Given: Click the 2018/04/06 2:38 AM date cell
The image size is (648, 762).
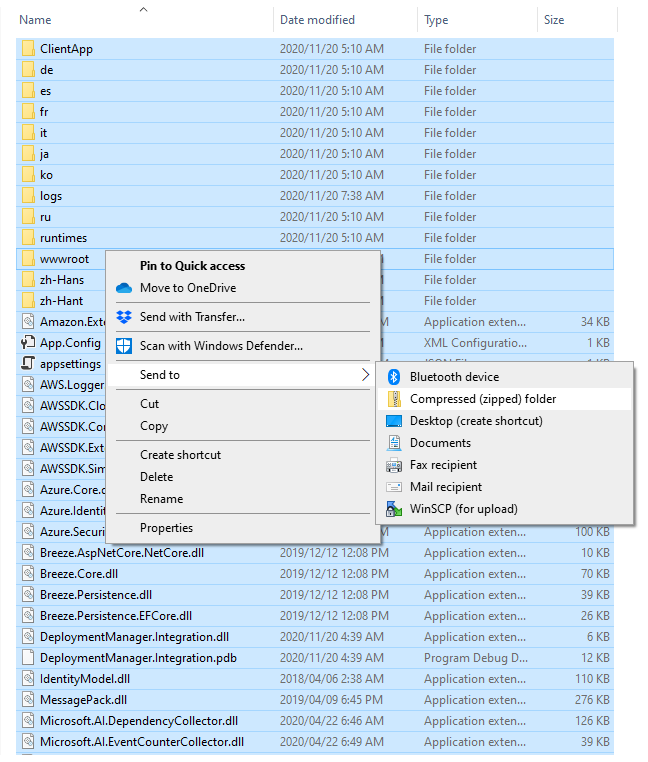Looking at the screenshot, I should click(x=332, y=678).
